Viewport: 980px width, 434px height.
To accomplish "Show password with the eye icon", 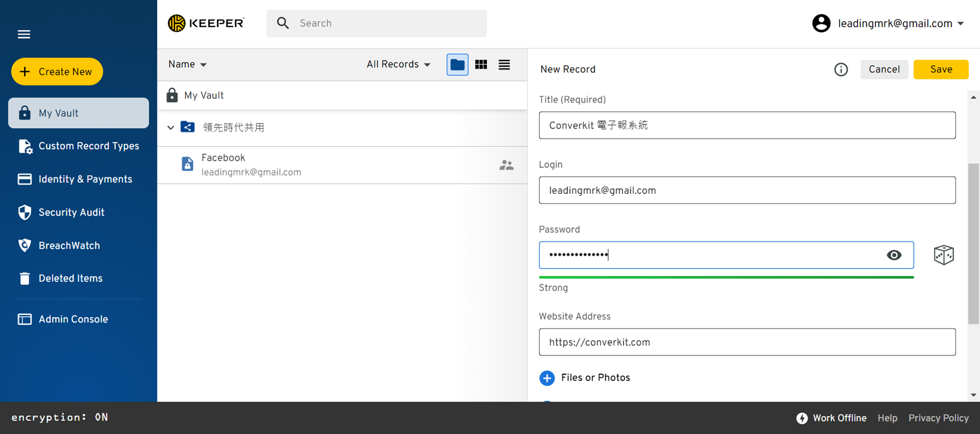I will [x=894, y=255].
